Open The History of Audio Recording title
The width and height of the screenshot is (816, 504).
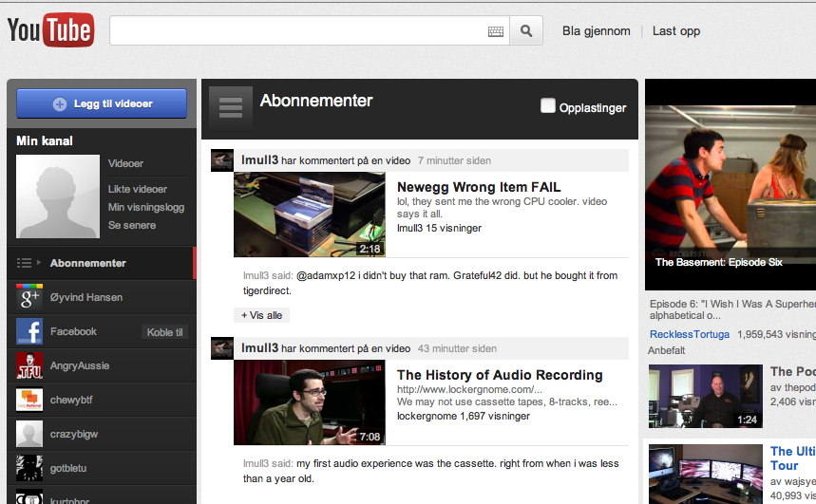pos(500,375)
